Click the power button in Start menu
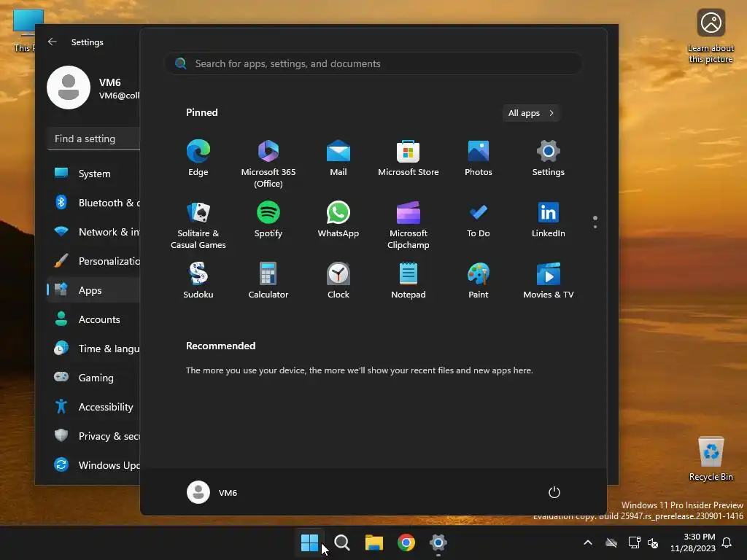Screen dimensions: 747x560 [554, 492]
